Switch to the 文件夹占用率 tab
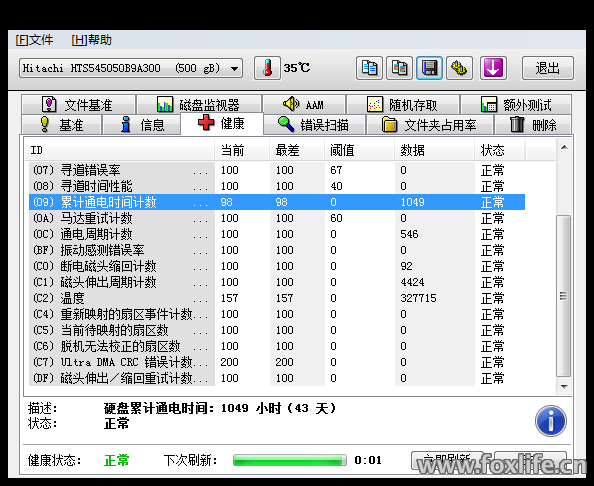Screen dimensions: 594x486 pos(430,125)
